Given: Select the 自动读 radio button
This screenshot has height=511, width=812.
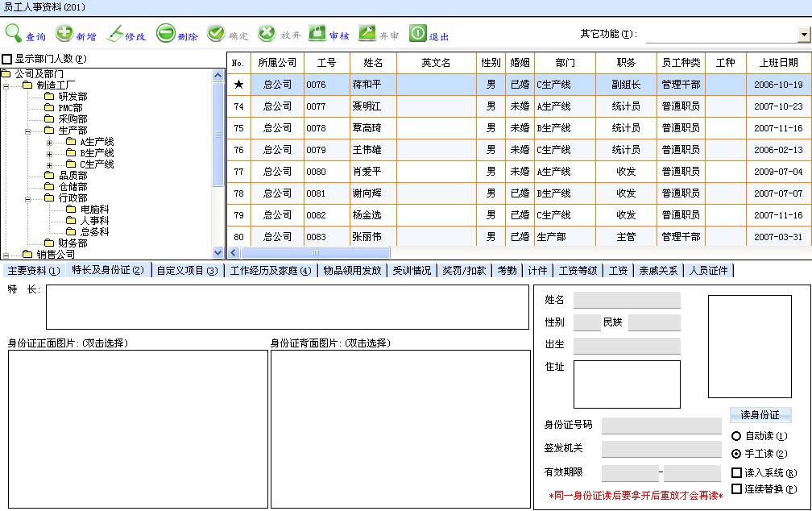Looking at the screenshot, I should pos(736,436).
